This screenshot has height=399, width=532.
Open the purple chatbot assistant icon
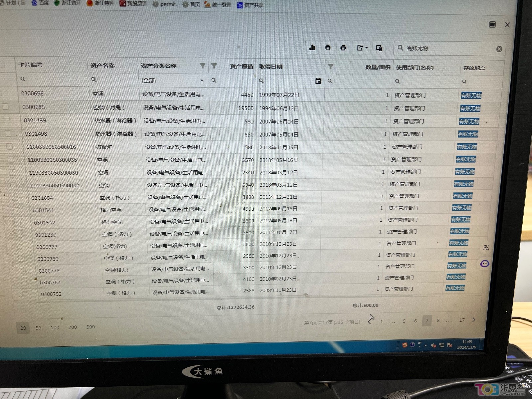tap(484, 264)
